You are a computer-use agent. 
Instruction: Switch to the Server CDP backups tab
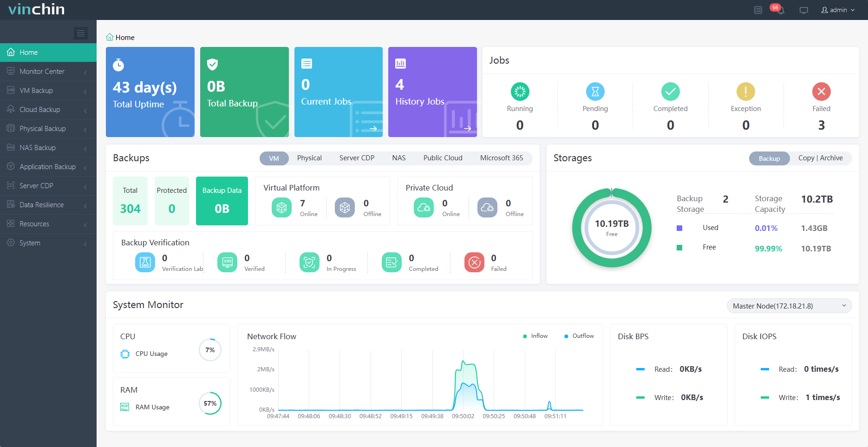coord(357,158)
